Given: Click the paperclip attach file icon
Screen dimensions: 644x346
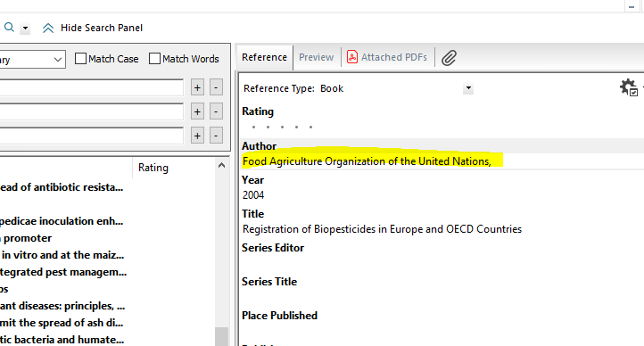Looking at the screenshot, I should click(x=449, y=58).
